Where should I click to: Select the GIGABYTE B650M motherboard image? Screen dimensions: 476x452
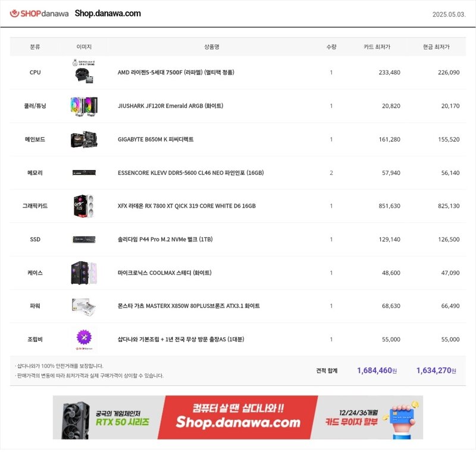84,140
